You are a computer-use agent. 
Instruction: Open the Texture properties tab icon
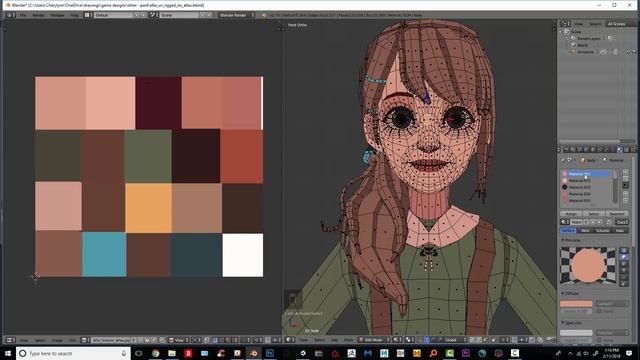627,150
